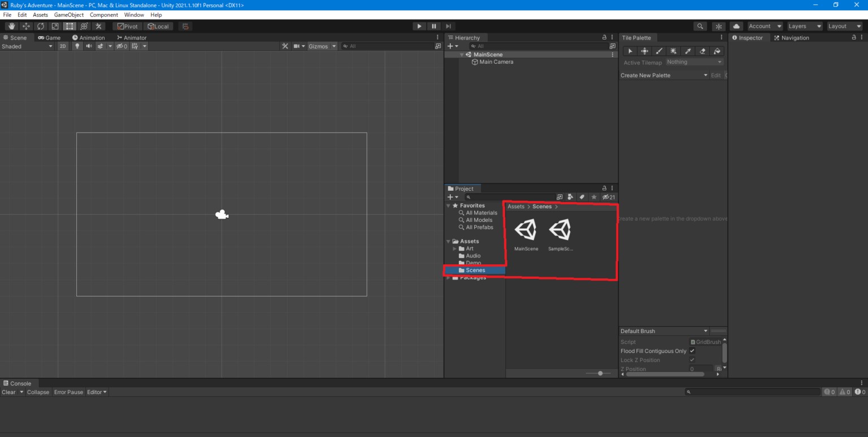Select the Rotate tool

point(40,27)
